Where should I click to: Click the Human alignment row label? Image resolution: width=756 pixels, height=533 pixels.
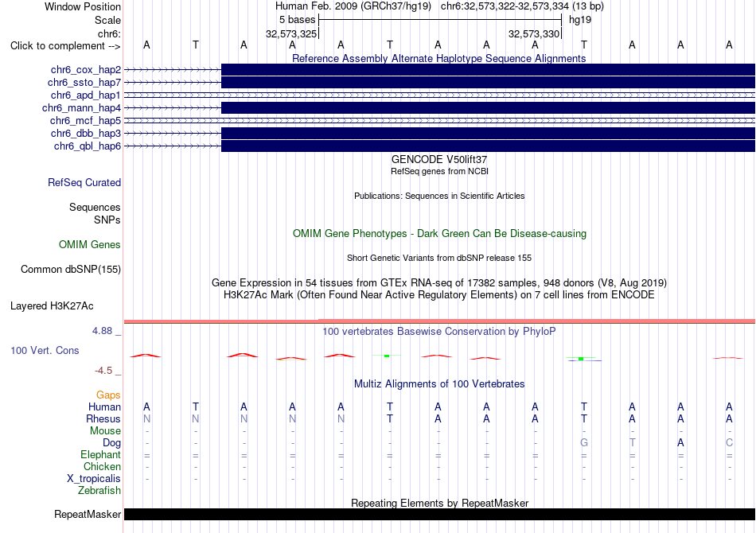(x=104, y=407)
